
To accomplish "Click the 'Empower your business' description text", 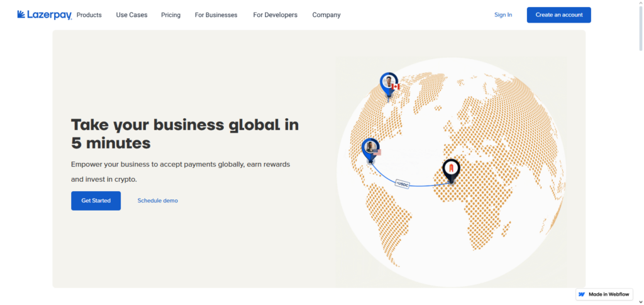I will 180,171.
